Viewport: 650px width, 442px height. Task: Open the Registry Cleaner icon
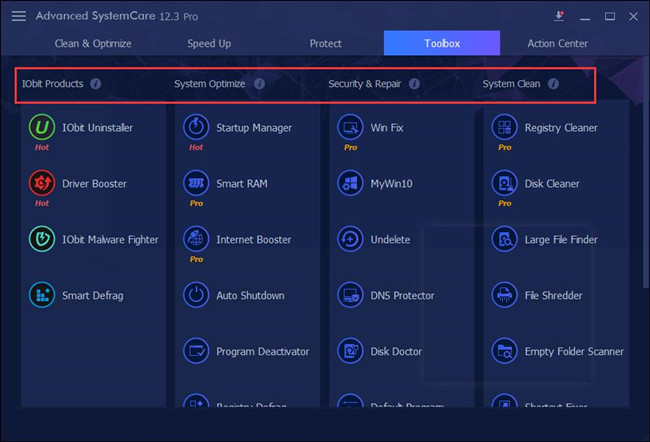point(504,127)
